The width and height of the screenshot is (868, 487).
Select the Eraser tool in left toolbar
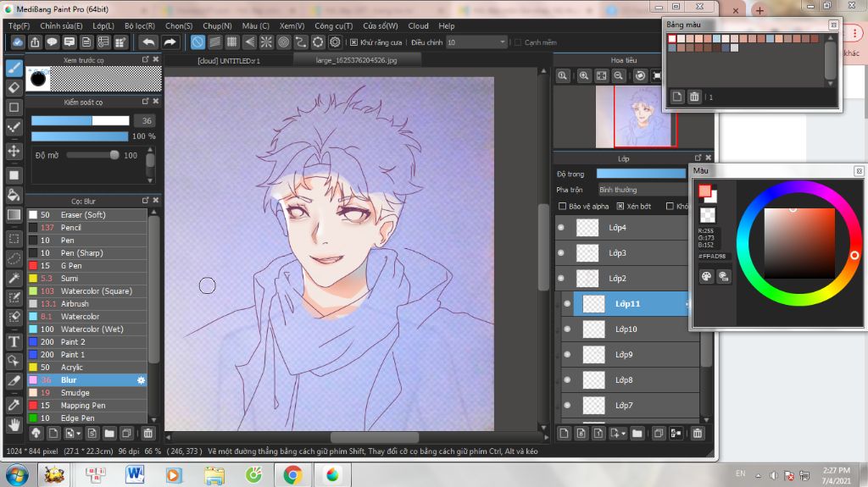[x=14, y=87]
